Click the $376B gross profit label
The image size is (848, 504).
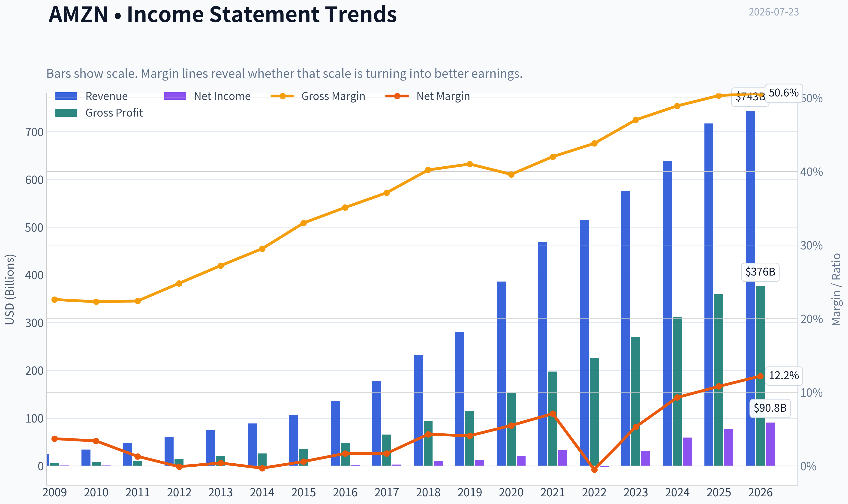(x=760, y=272)
